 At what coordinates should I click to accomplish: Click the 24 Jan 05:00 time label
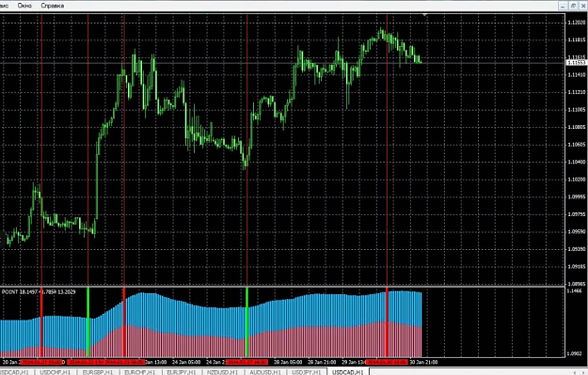click(186, 362)
